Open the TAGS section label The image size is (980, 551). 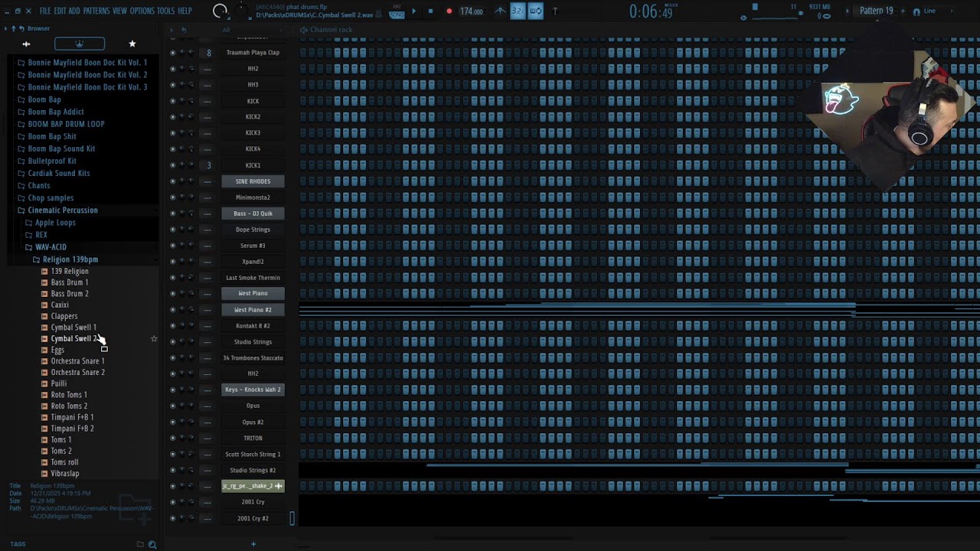tap(18, 544)
